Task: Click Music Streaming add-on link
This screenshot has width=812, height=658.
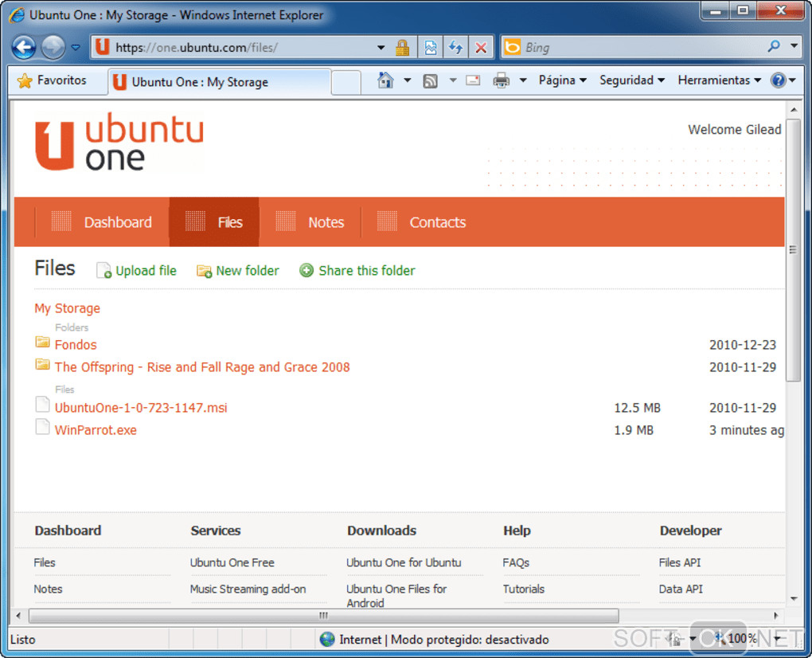Action: [x=248, y=589]
